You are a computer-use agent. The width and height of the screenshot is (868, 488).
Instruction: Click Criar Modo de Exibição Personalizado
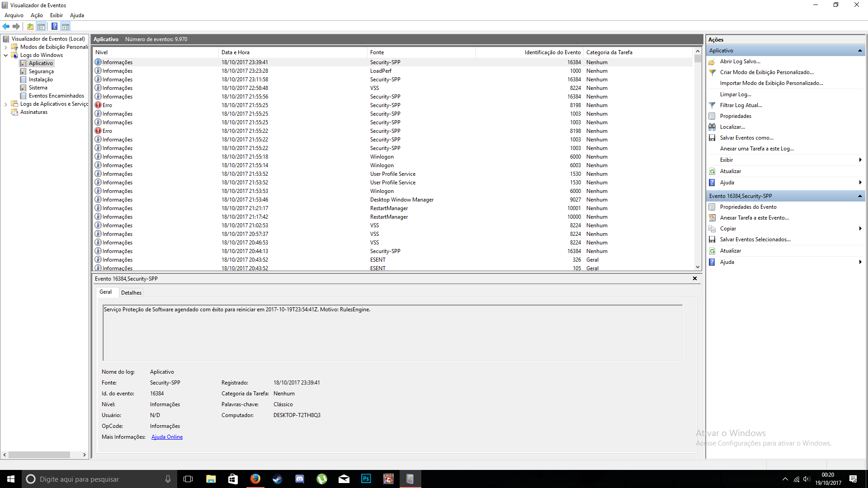pos(767,72)
